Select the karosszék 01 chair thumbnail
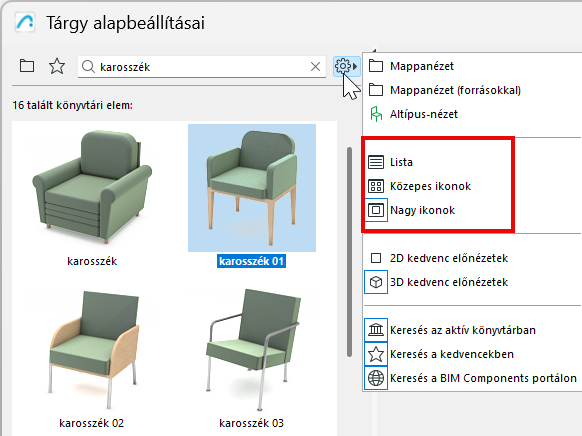Image resolution: width=582 pixels, height=436 pixels. tap(252, 188)
